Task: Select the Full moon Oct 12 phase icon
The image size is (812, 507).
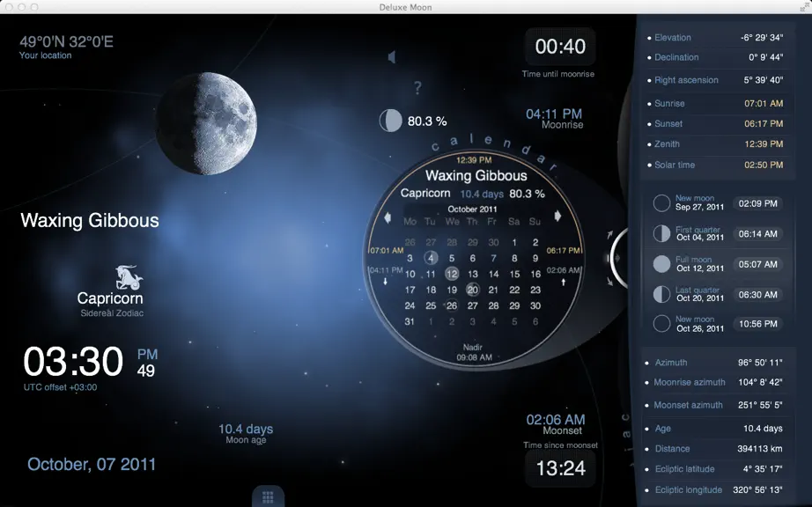Action: 661,264
